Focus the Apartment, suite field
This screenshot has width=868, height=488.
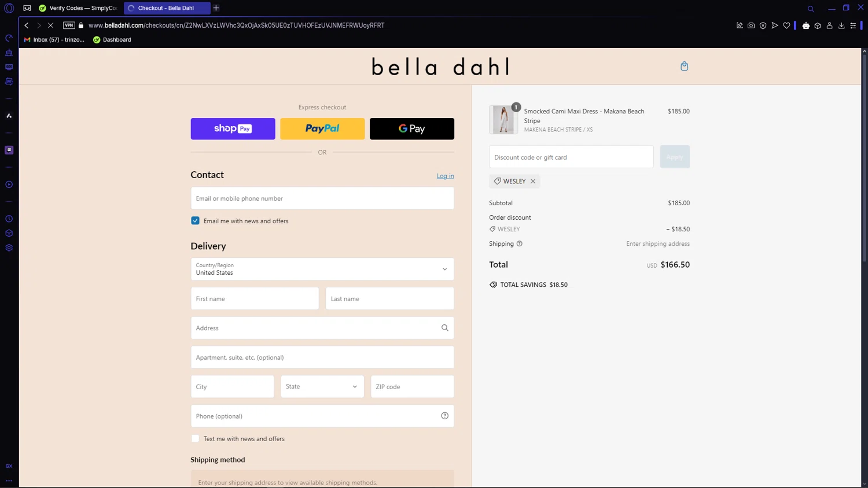pyautogui.click(x=322, y=357)
